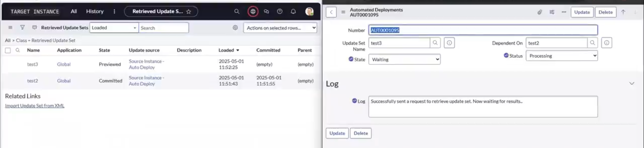Click the column search magnifier in header

[x=18, y=50]
